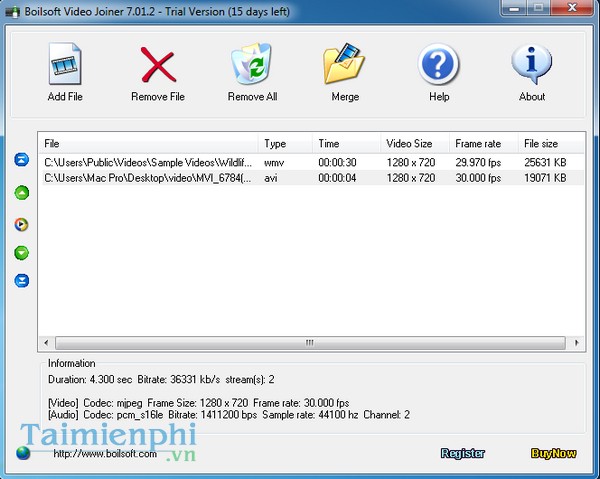Click the BuyNow link
600x479 pixels.
pyautogui.click(x=553, y=453)
